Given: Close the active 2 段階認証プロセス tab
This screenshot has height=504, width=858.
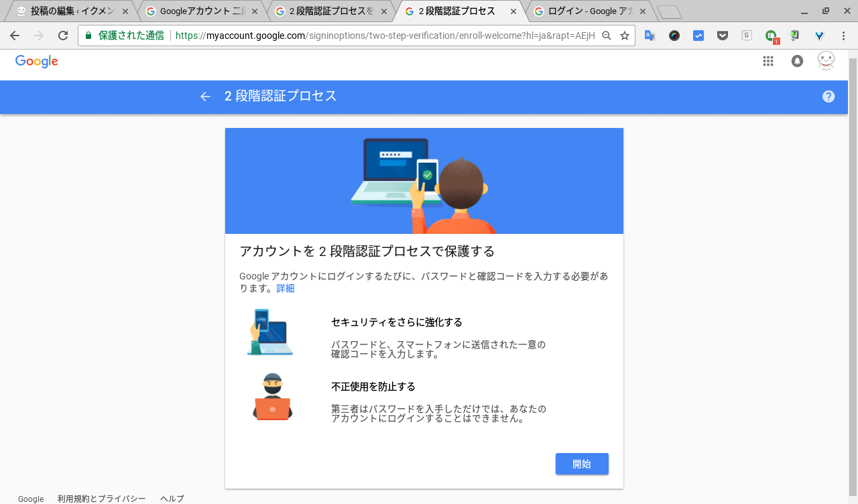Looking at the screenshot, I should pos(513,11).
